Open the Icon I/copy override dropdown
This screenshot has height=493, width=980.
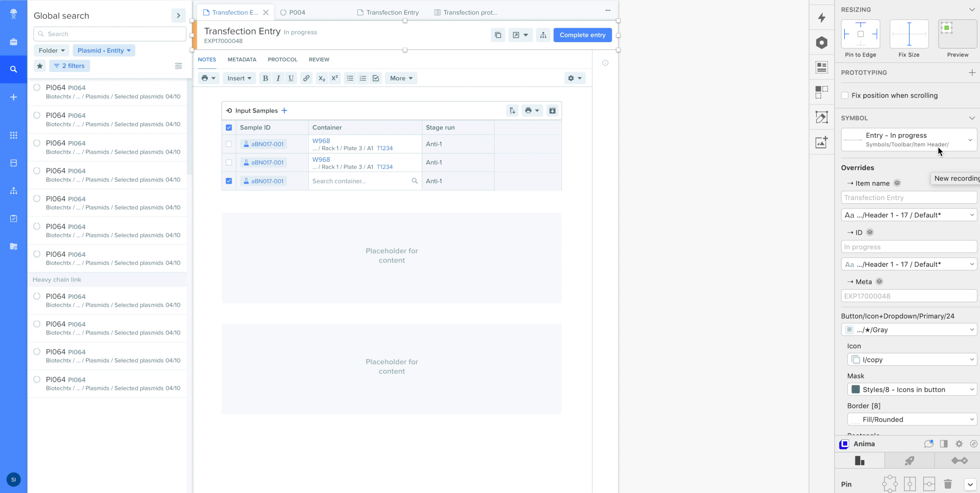(x=912, y=360)
